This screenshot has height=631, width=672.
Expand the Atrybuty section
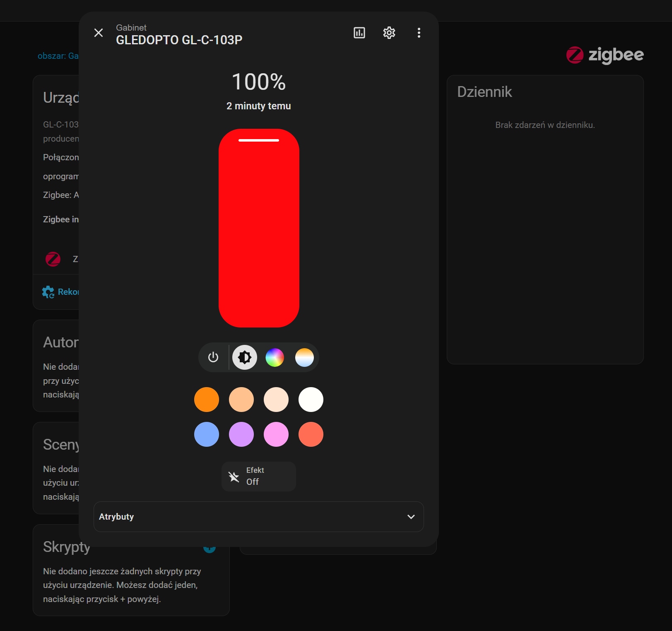pyautogui.click(x=248, y=517)
